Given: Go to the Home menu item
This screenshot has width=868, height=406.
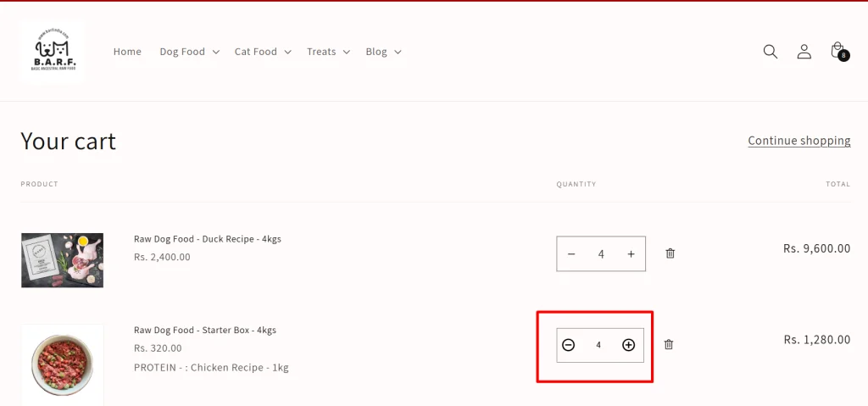Looking at the screenshot, I should [x=127, y=52].
